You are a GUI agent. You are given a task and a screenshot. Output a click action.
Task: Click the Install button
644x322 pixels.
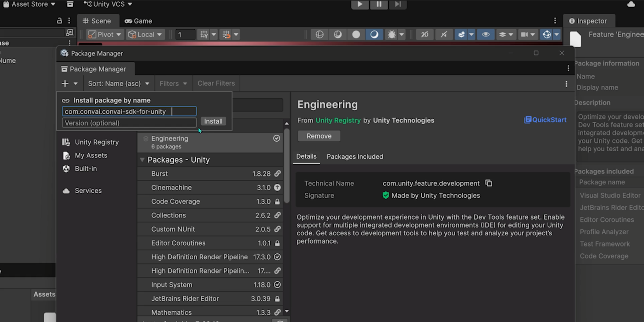point(213,121)
